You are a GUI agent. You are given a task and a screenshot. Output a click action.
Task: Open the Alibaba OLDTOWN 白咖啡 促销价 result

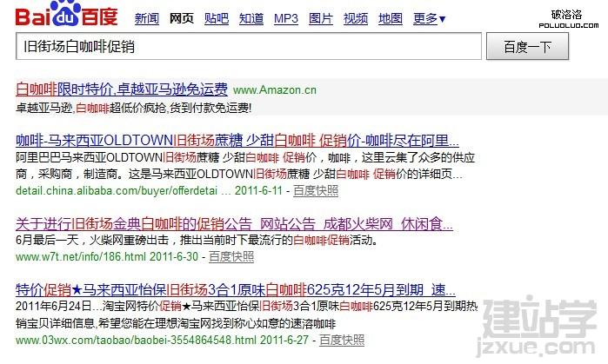[x=237, y=141]
